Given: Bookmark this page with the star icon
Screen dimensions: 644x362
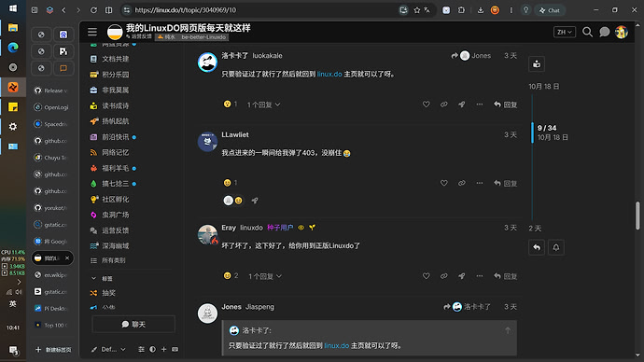Looking at the screenshot, I should coord(417,10).
